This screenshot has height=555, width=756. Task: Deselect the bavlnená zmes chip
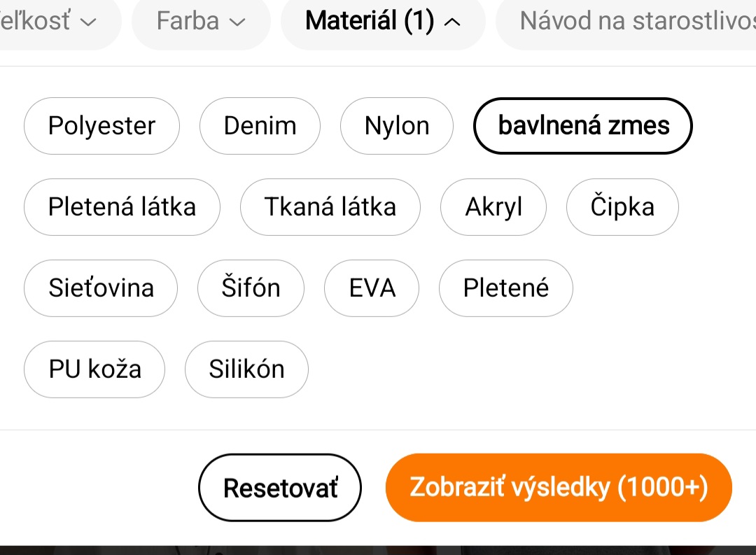click(x=583, y=126)
